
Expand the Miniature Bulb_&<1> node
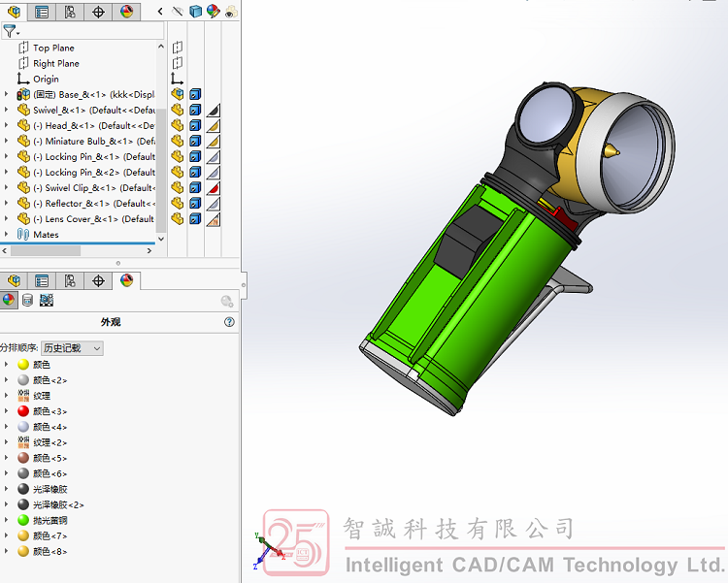[x=6, y=141]
